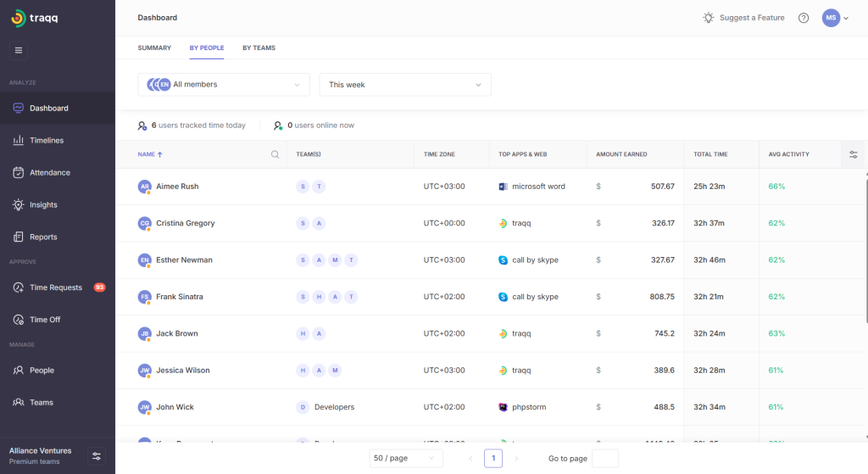Click the microsoft word app icon
The image size is (868, 474).
point(504,187)
